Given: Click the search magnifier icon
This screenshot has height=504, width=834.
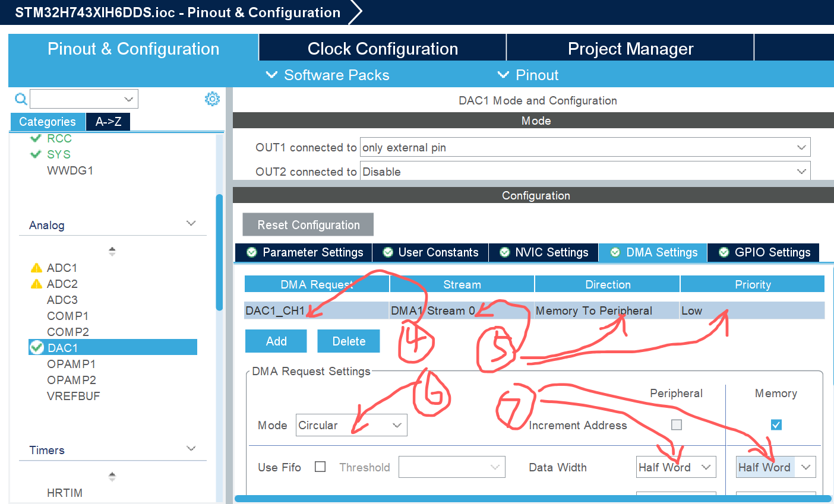Looking at the screenshot, I should point(21,99).
